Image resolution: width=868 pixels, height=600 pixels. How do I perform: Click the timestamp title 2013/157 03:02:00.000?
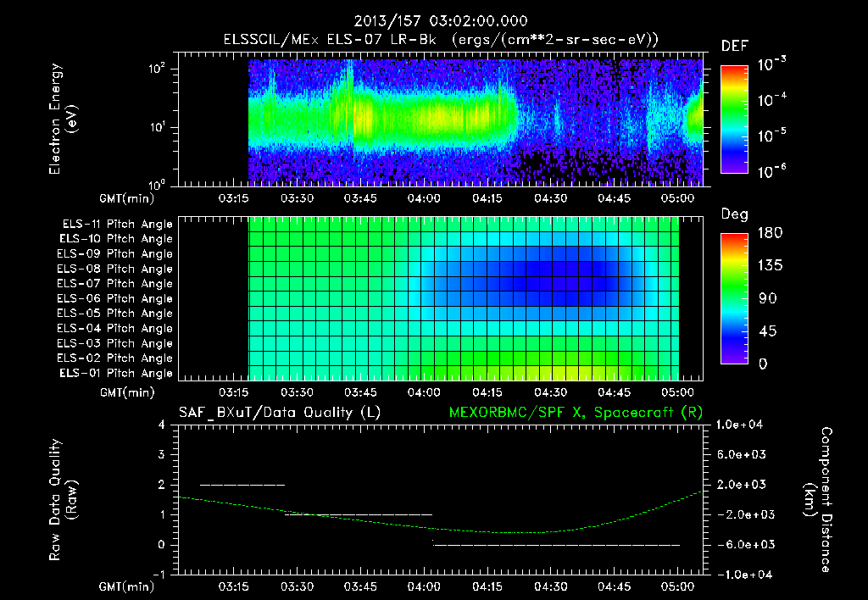coord(441,21)
